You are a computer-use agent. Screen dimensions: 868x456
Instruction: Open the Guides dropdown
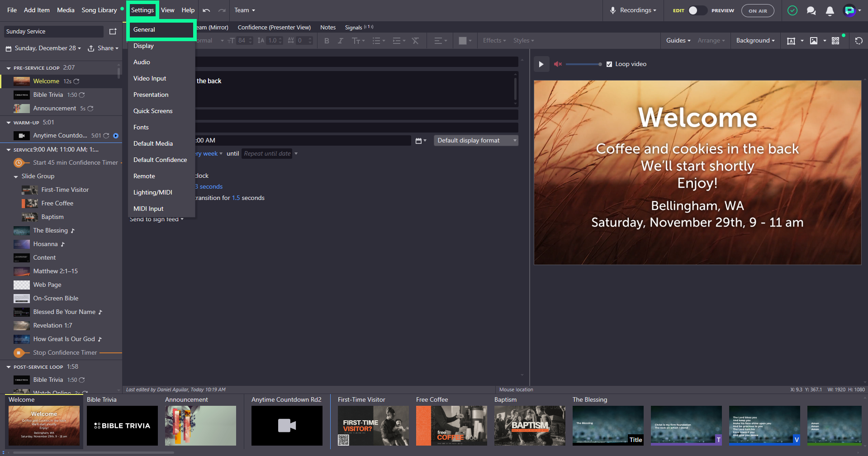pyautogui.click(x=678, y=41)
